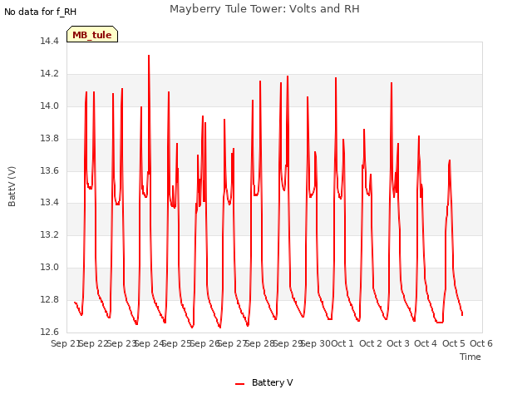This screenshot has height=399, width=532.
Task: Click the chart title 'Mayberry Tule Tower: Volts and RH'
Action: pos(264,9)
